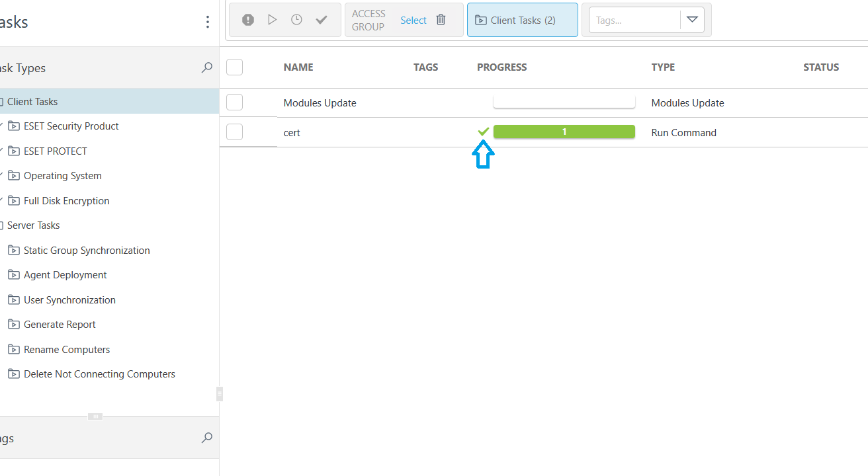Click the finished checkmark filter icon
The height and width of the screenshot is (476, 868).
(322, 20)
